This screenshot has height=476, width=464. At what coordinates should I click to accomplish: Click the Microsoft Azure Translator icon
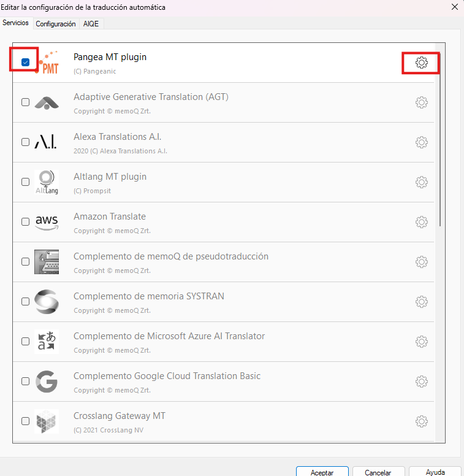click(47, 342)
